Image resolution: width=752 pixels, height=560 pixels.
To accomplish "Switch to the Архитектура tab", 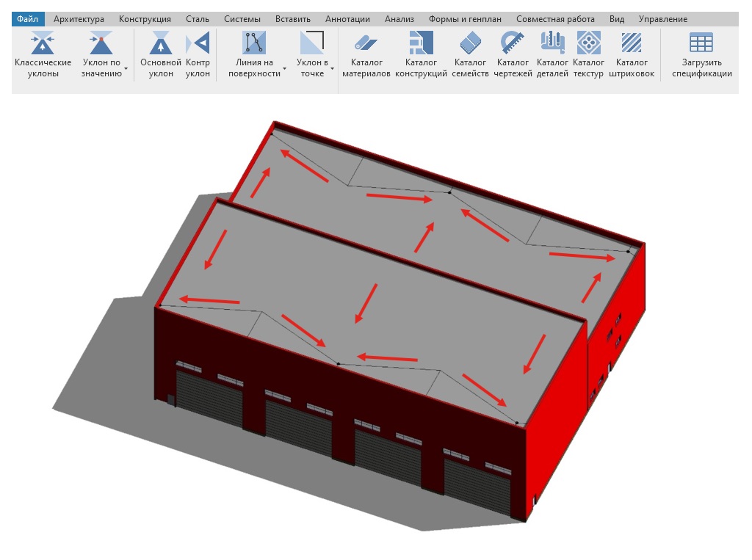I will 79,19.
